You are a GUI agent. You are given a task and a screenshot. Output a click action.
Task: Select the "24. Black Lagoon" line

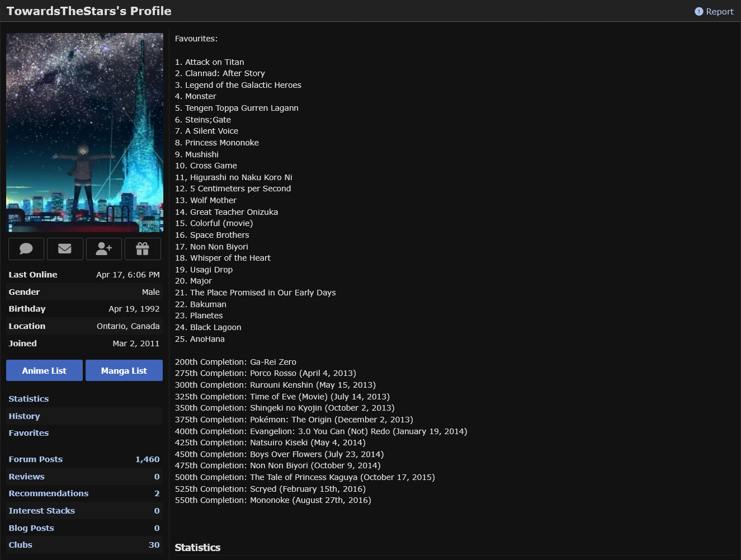[208, 327]
